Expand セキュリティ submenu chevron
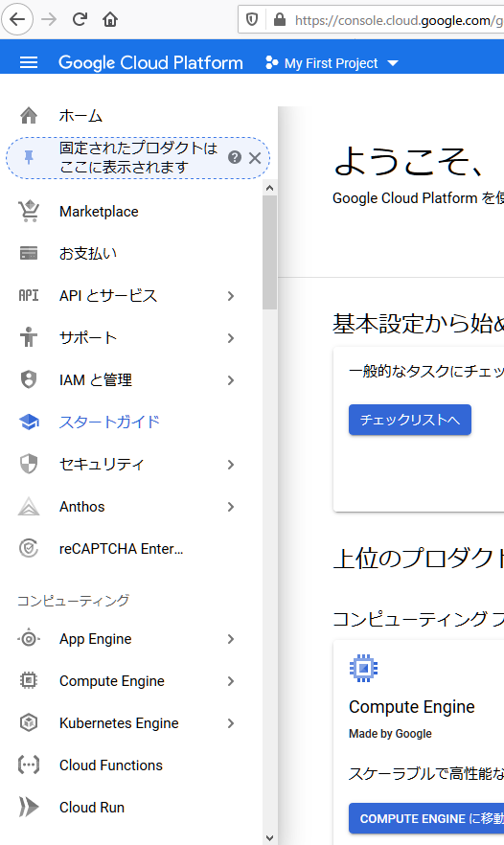 click(231, 465)
